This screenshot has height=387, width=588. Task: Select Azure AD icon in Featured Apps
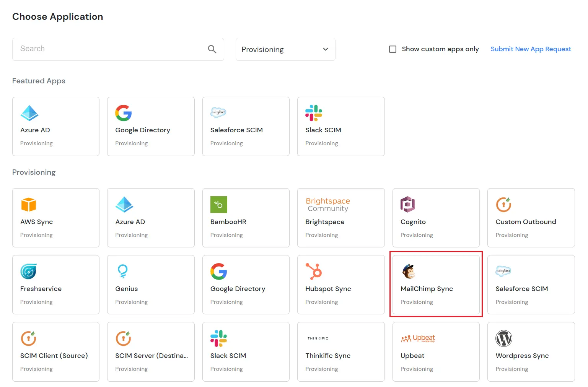[x=29, y=113]
